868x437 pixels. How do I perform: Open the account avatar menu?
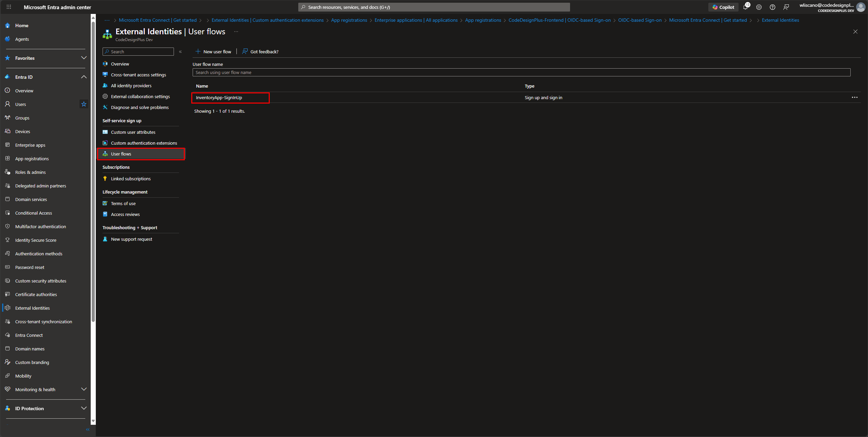click(861, 7)
